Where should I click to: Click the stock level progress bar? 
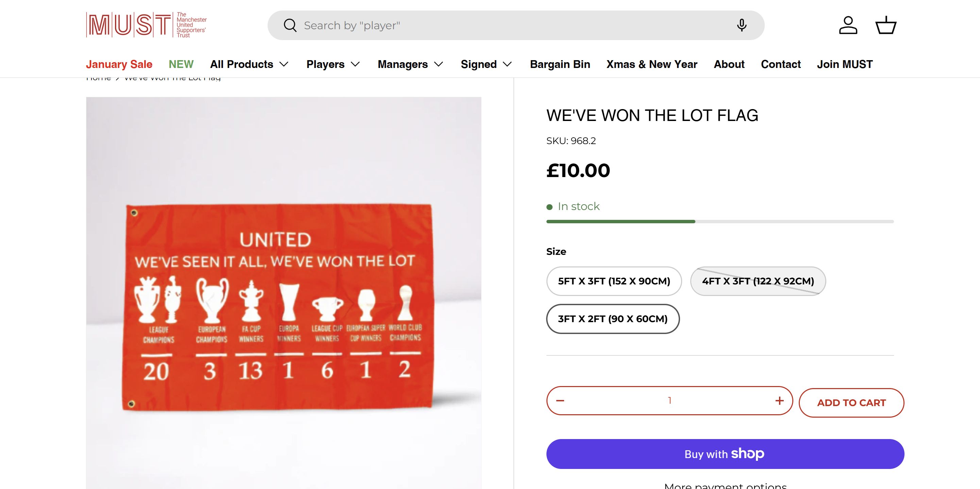click(x=720, y=221)
